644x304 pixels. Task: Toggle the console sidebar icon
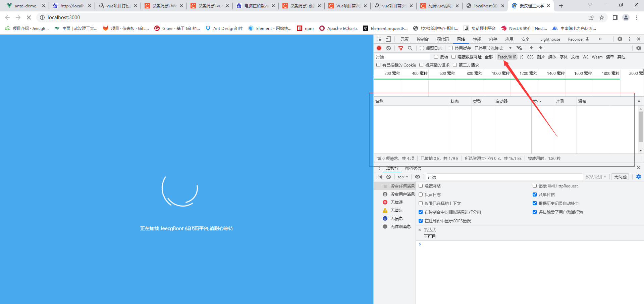click(379, 177)
